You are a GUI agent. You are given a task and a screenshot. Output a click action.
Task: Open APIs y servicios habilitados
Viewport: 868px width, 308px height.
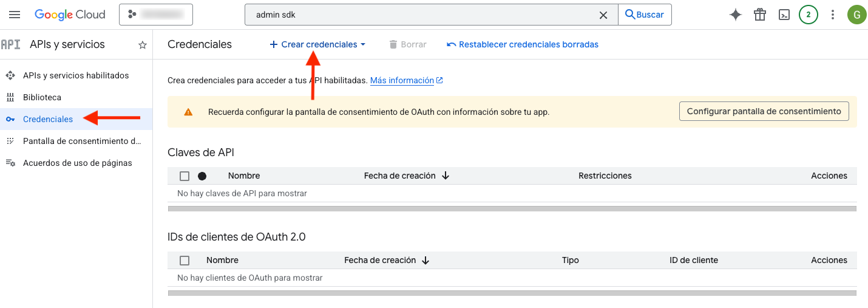click(76, 75)
